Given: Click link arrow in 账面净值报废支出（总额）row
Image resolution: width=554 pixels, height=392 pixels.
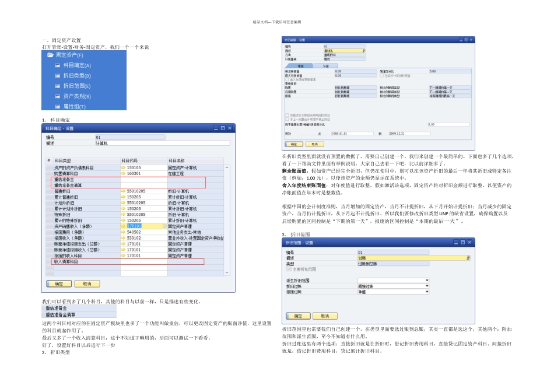Looking at the screenshot, I should click(123, 244).
